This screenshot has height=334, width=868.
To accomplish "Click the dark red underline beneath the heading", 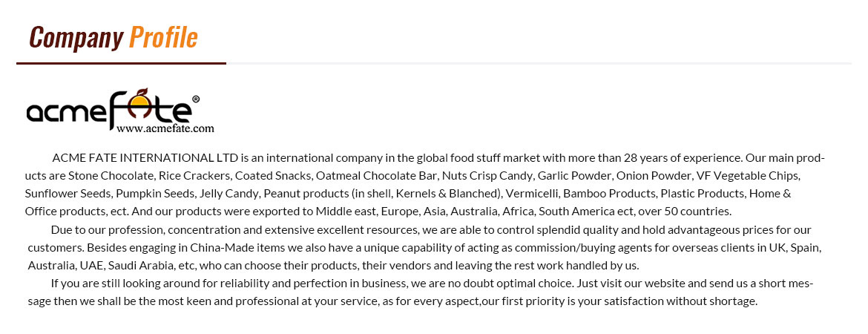I will [x=121, y=64].
